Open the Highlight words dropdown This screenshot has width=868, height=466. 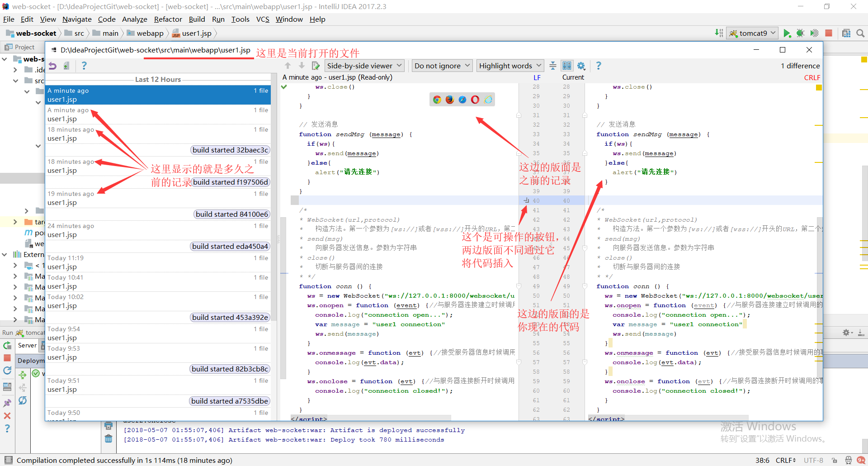click(510, 66)
